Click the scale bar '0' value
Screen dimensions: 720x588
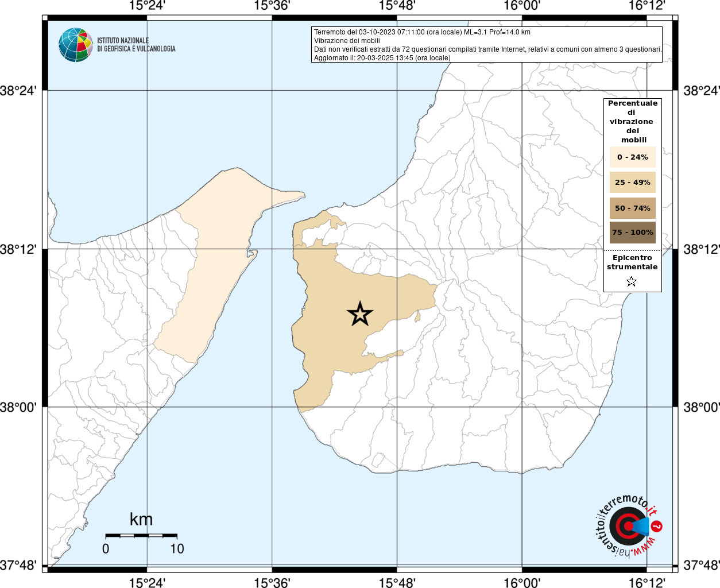coord(106,548)
